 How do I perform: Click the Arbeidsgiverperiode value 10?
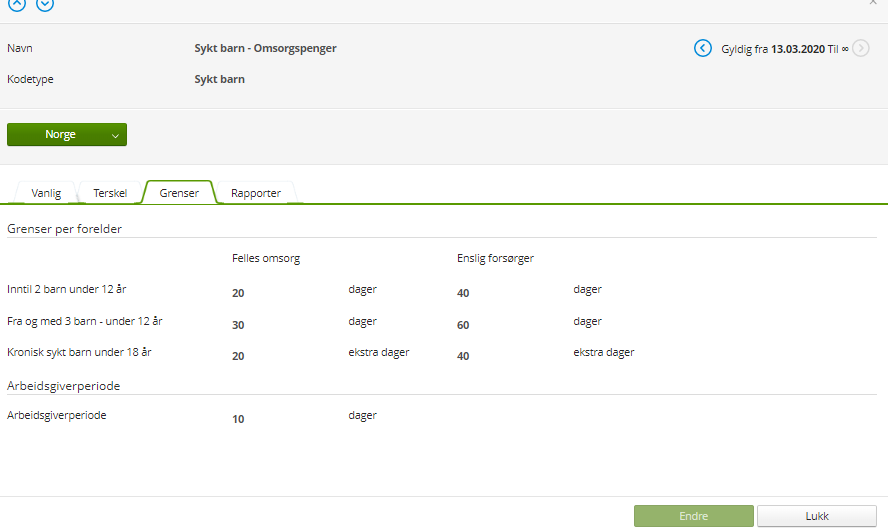tap(238, 419)
